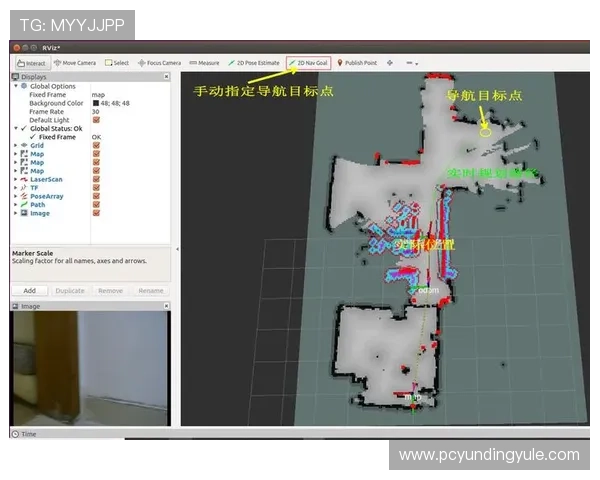
Task: Click the Publish Point tool
Action: (x=357, y=63)
